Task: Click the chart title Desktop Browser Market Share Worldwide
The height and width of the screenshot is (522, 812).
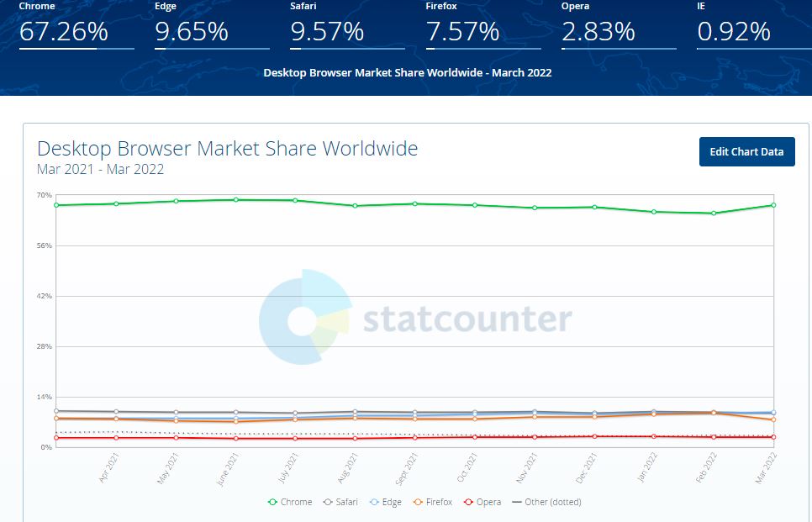Action: pyautogui.click(x=228, y=150)
